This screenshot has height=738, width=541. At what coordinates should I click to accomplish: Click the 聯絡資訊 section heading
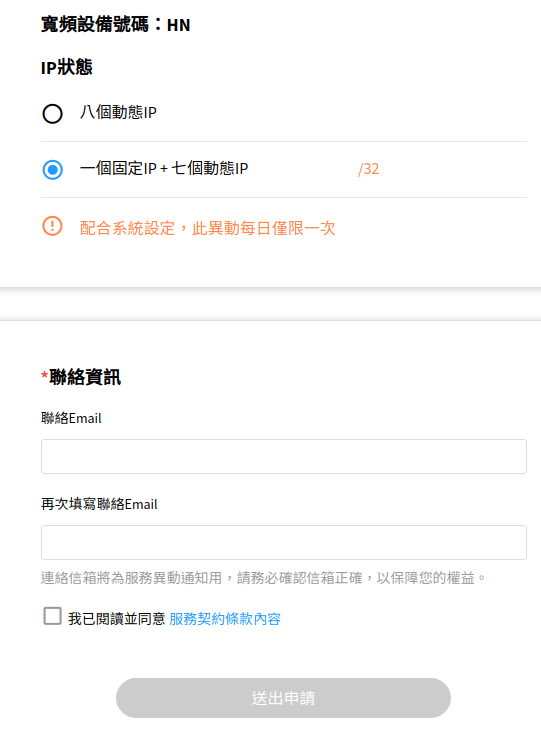coord(85,377)
